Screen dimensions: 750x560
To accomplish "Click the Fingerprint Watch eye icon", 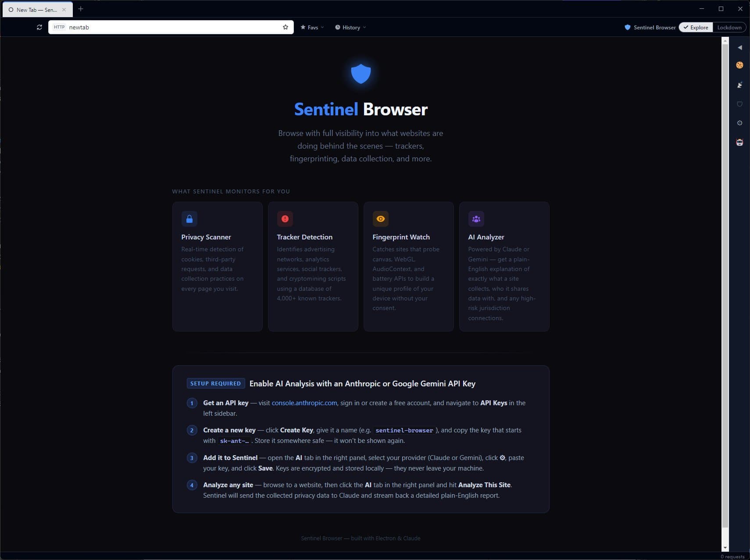I will (381, 219).
